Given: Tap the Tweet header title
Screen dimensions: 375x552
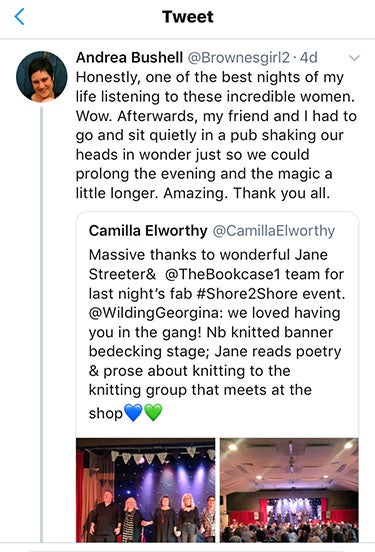Looking at the screenshot, I should coord(188,17).
